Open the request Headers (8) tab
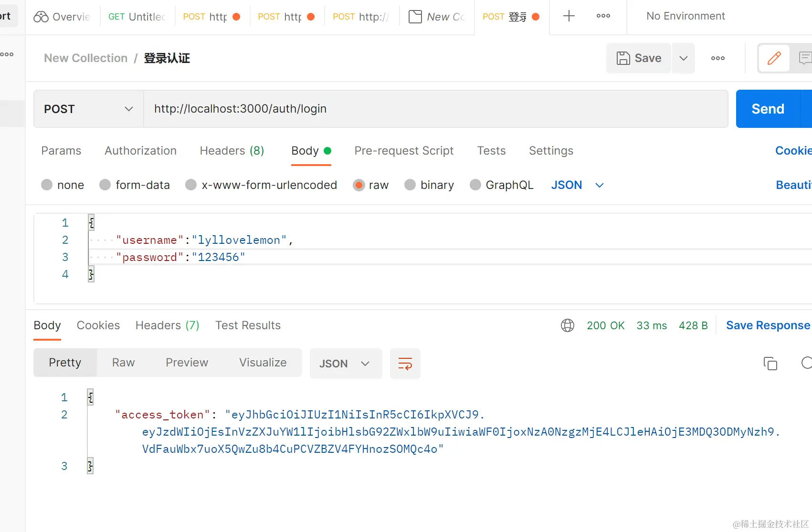This screenshot has width=812, height=532. pyautogui.click(x=232, y=151)
